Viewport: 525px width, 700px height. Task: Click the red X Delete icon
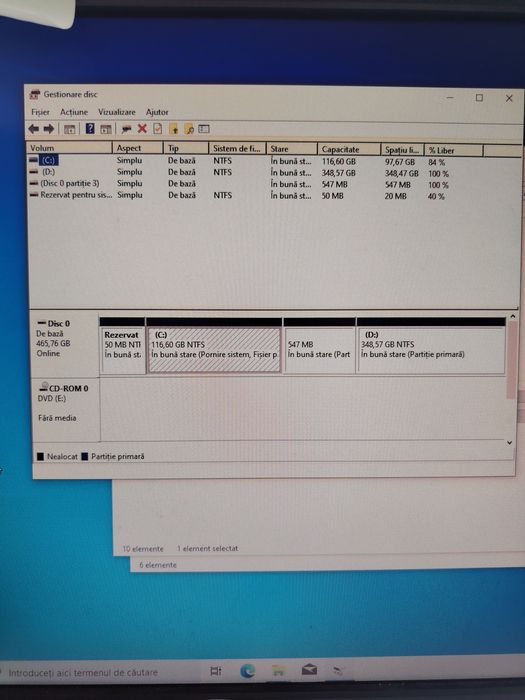tap(142, 129)
